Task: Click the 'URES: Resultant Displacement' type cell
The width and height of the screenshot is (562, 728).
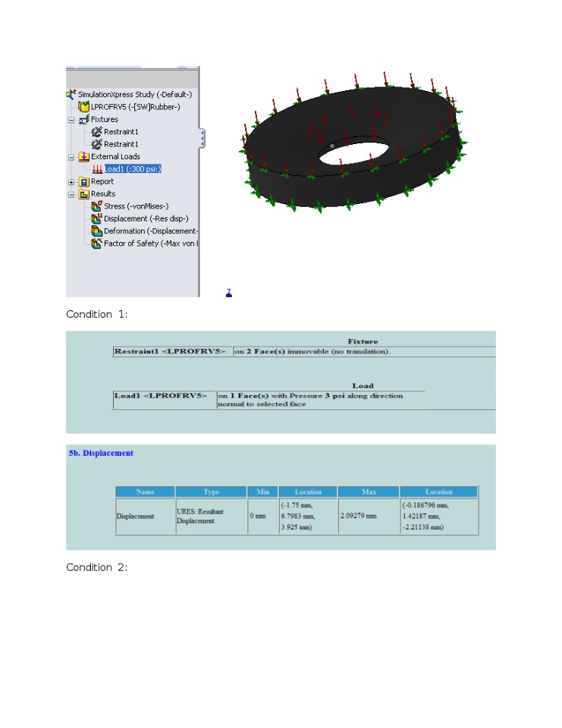Action: coord(211,516)
